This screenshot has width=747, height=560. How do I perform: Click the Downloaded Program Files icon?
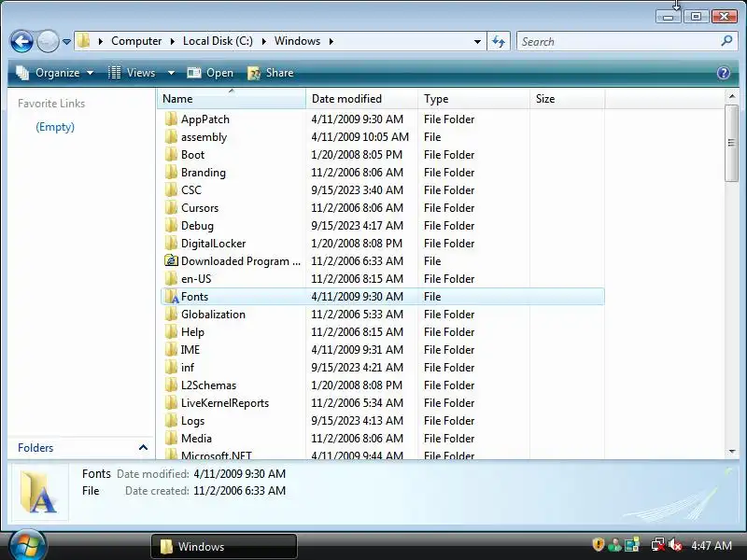171,261
